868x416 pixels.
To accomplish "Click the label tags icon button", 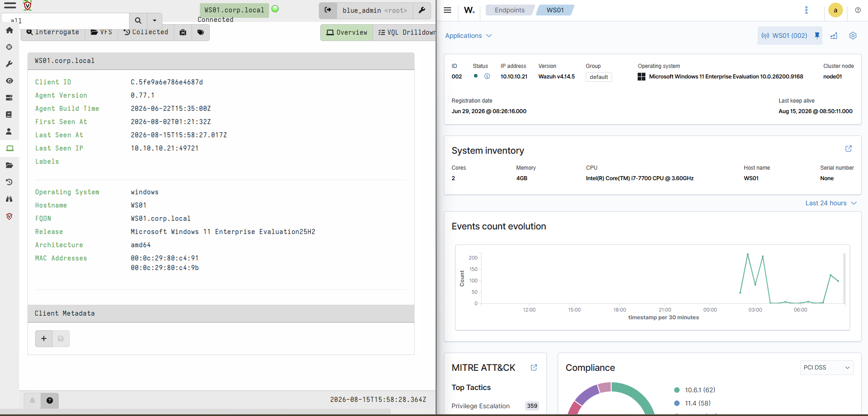I will [x=201, y=32].
